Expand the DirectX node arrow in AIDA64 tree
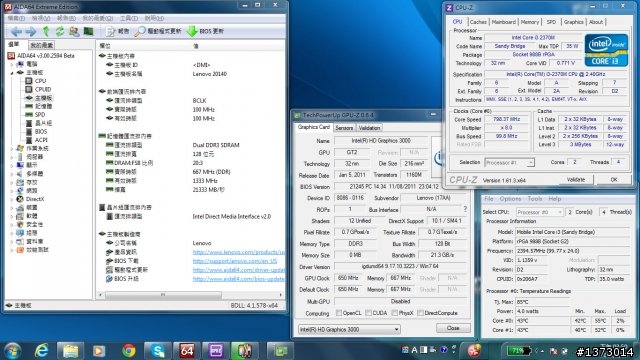Screen dimensions: 640x360 pos(12,199)
